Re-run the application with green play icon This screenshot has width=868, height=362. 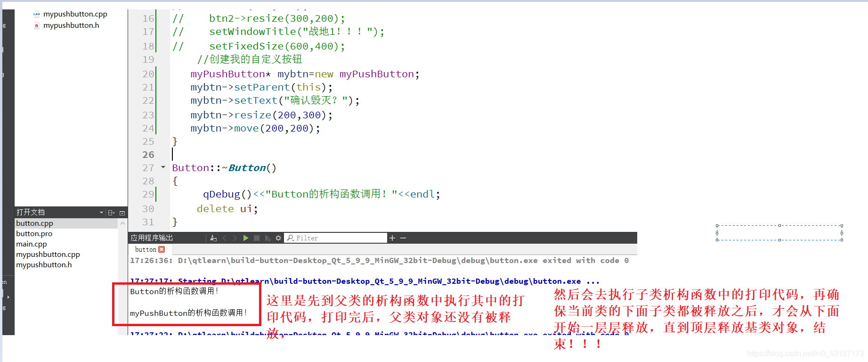coord(245,238)
